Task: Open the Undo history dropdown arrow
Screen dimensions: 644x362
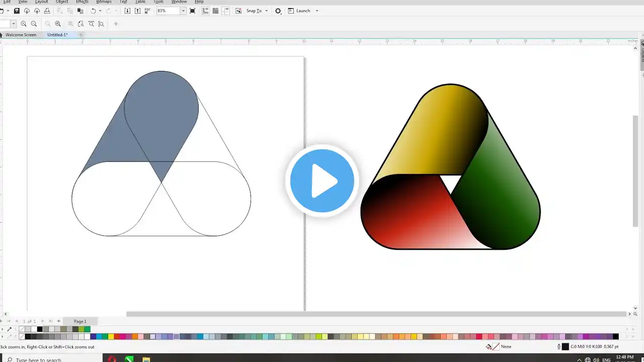Action: click(100, 11)
